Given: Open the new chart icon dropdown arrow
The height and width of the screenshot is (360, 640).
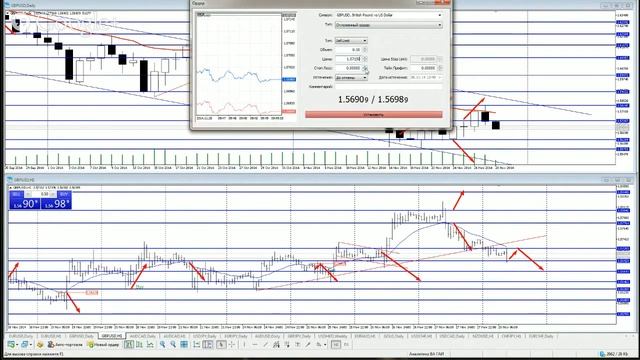Looking at the screenshot, I should click(17, 345).
